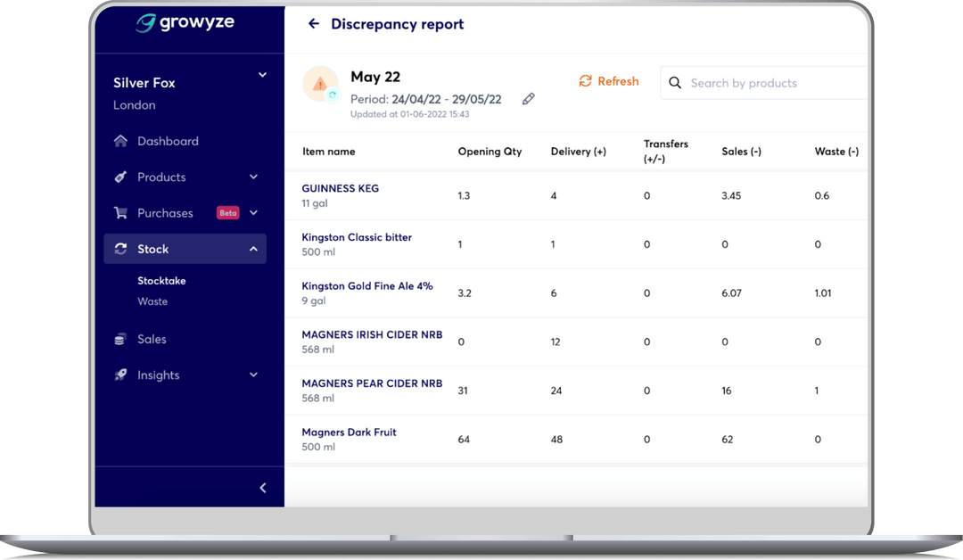Viewport: 963px width, 560px height.
Task: Select the Products tag icon
Action: tap(120, 177)
